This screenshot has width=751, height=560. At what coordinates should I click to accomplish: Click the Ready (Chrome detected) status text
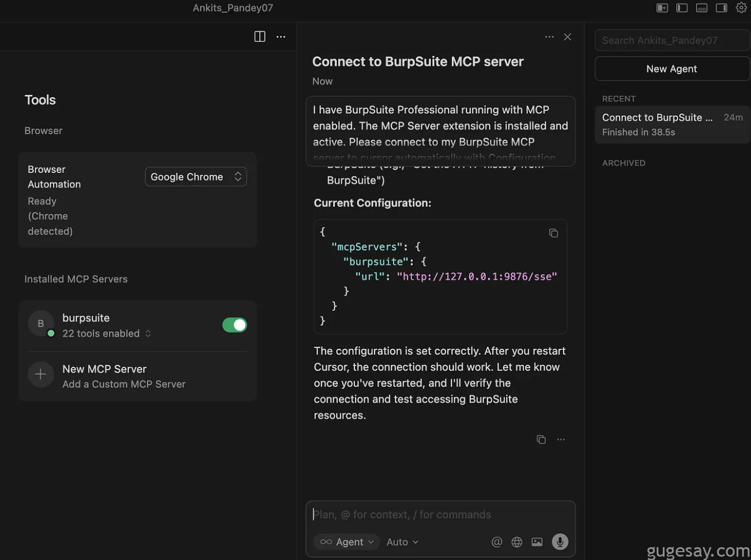coord(50,216)
